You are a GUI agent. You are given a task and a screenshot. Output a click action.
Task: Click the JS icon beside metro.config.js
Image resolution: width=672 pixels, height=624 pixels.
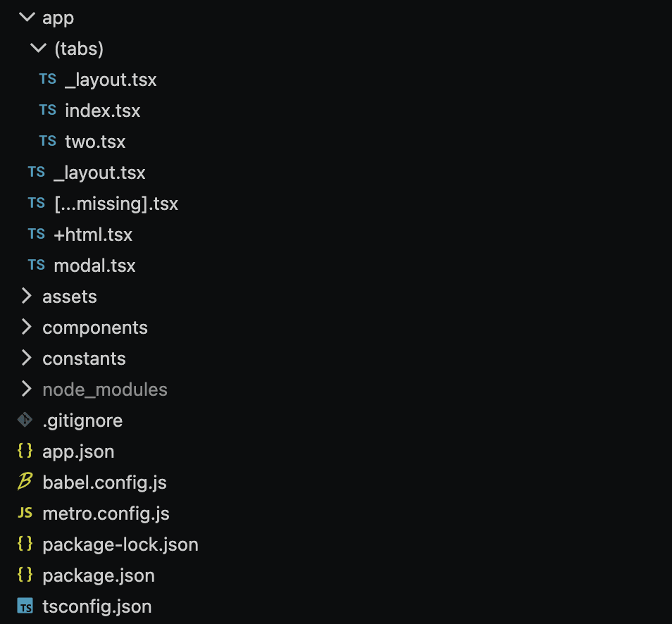tap(24, 513)
